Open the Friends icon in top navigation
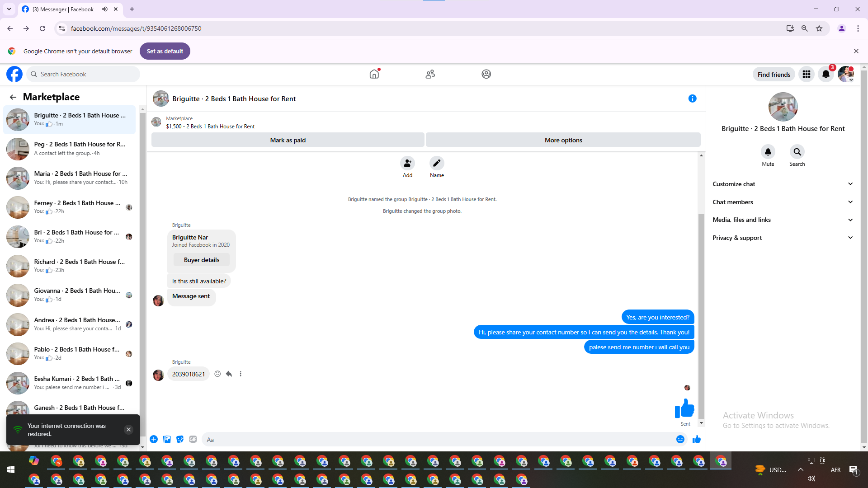This screenshot has height=488, width=868. (430, 74)
